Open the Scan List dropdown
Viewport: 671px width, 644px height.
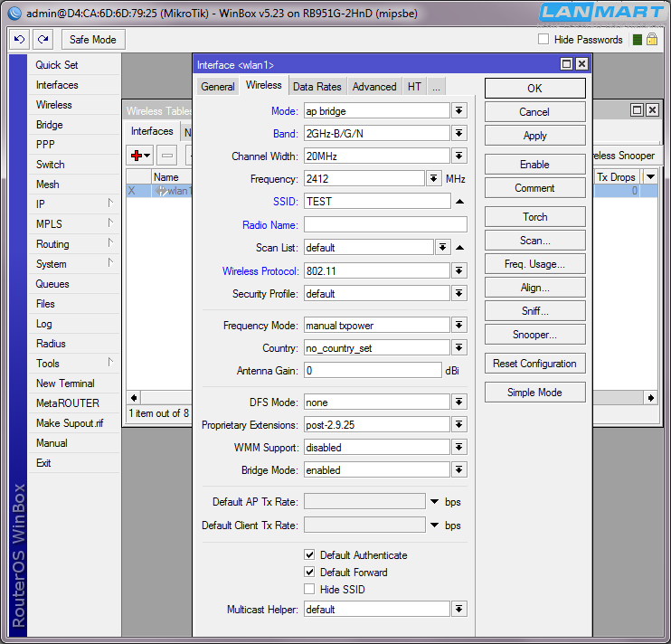point(442,248)
